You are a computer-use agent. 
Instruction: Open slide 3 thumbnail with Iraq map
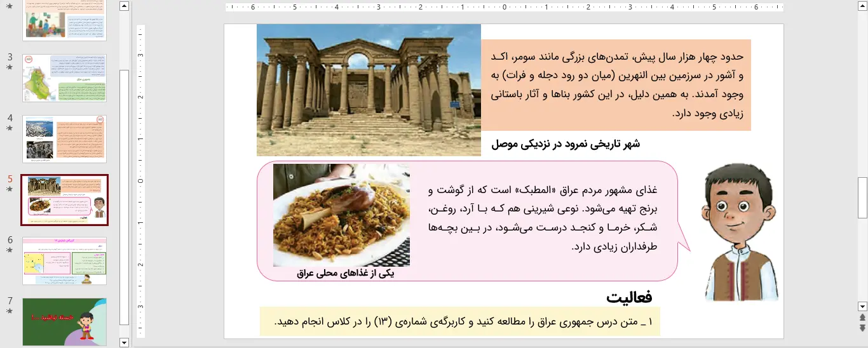(65, 79)
